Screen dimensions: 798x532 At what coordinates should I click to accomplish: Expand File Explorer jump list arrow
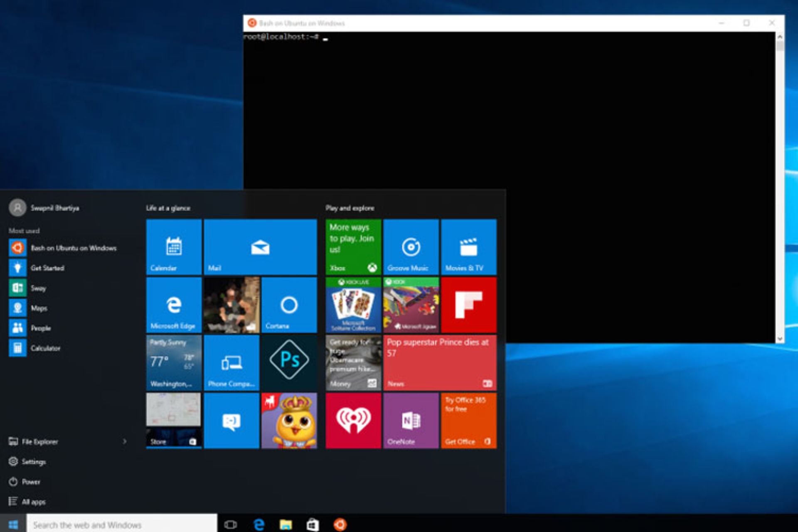124,441
